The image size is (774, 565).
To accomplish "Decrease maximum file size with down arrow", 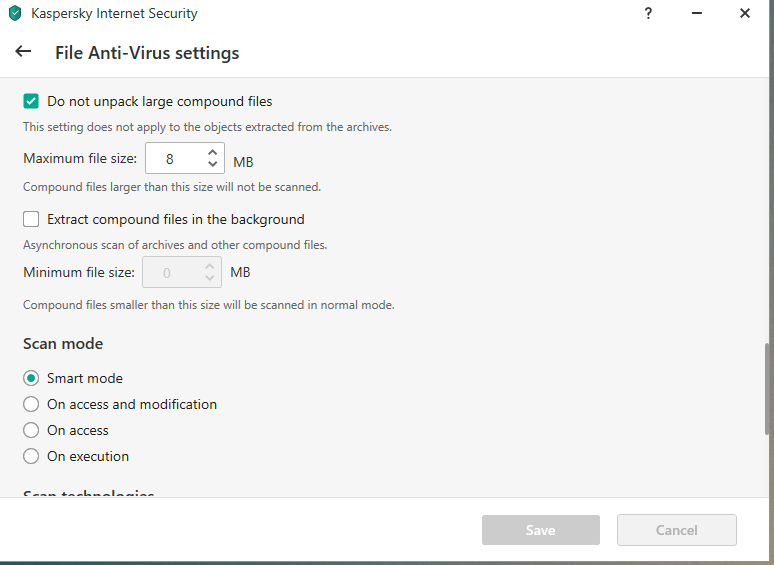I will point(212,164).
